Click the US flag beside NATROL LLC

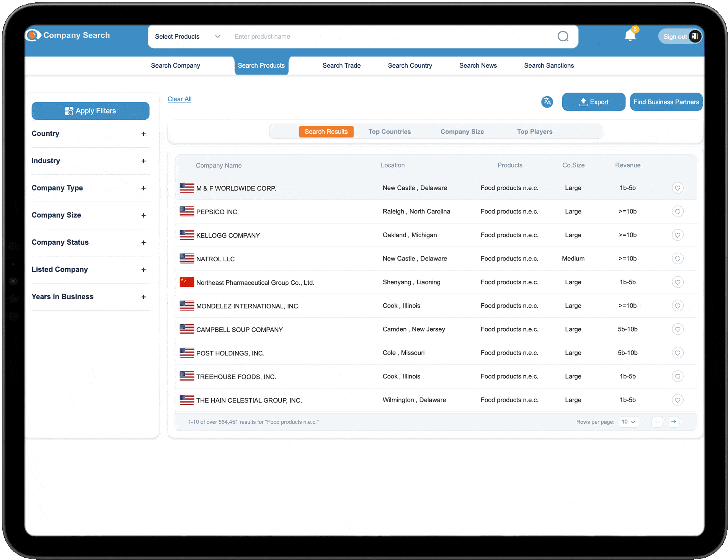pos(187,259)
